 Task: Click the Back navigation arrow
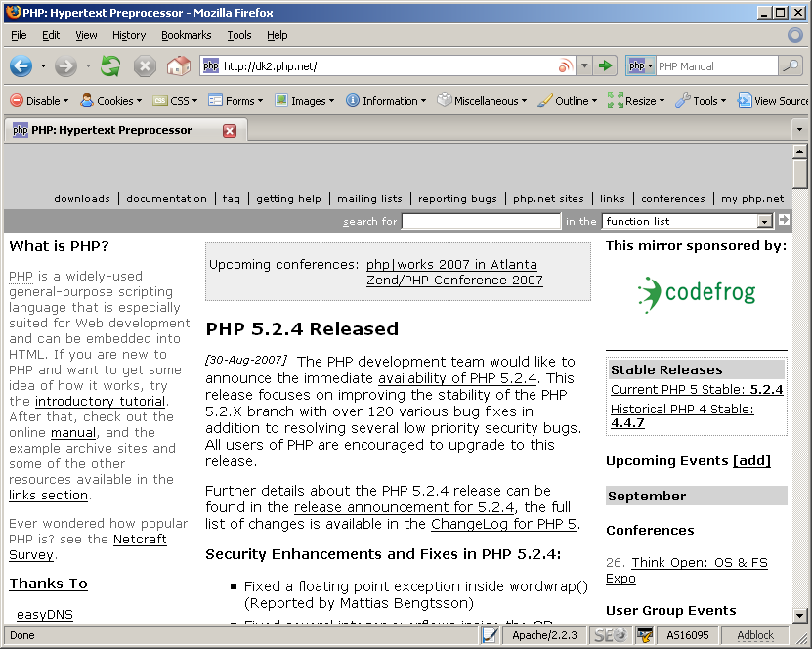[21, 66]
